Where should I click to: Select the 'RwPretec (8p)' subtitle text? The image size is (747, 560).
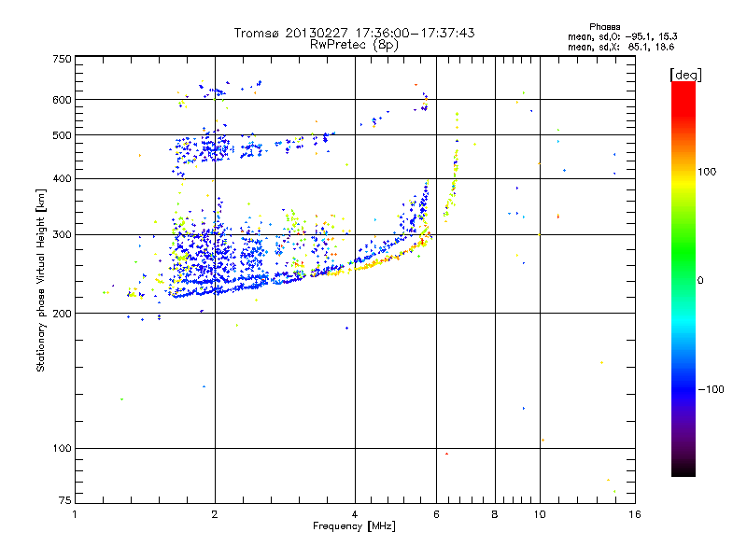(x=354, y=45)
